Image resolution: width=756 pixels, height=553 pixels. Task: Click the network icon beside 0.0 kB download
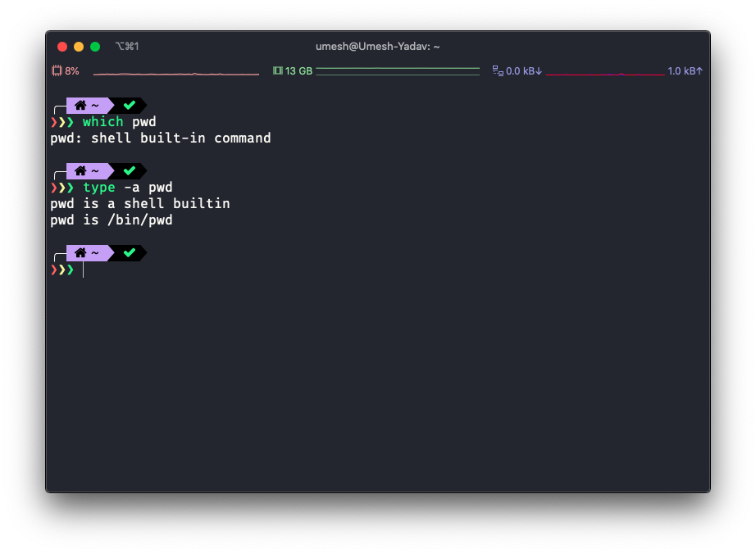pyautogui.click(x=497, y=71)
